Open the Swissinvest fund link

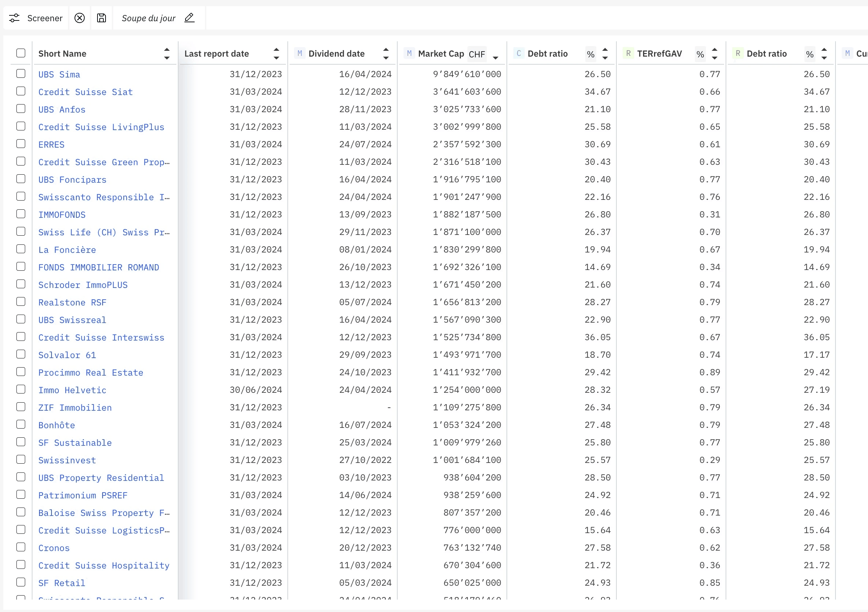coord(67,460)
